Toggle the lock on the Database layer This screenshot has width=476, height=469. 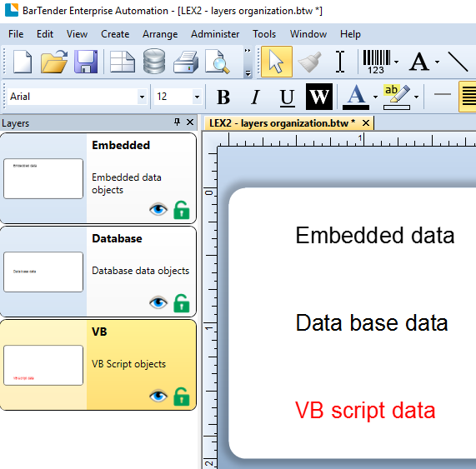[x=182, y=303]
